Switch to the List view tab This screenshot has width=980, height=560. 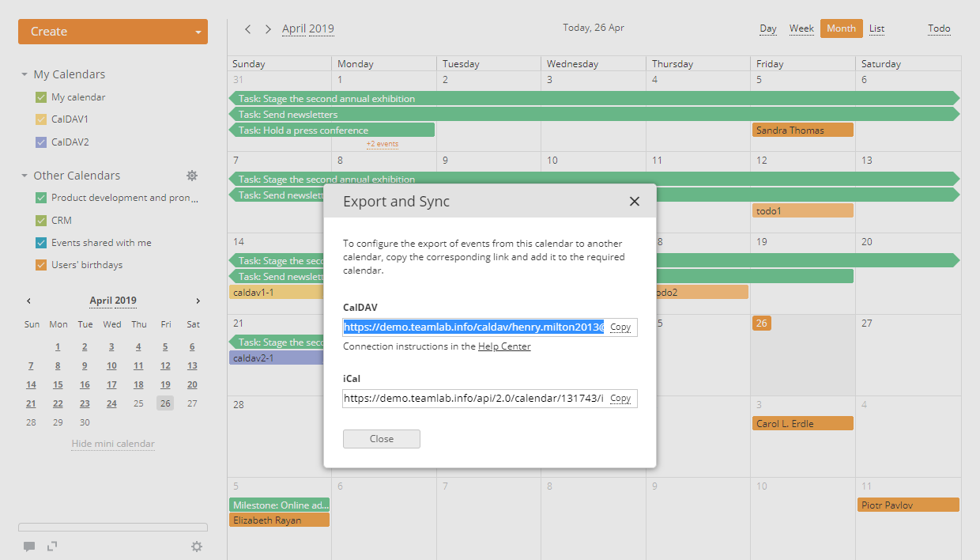876,28
